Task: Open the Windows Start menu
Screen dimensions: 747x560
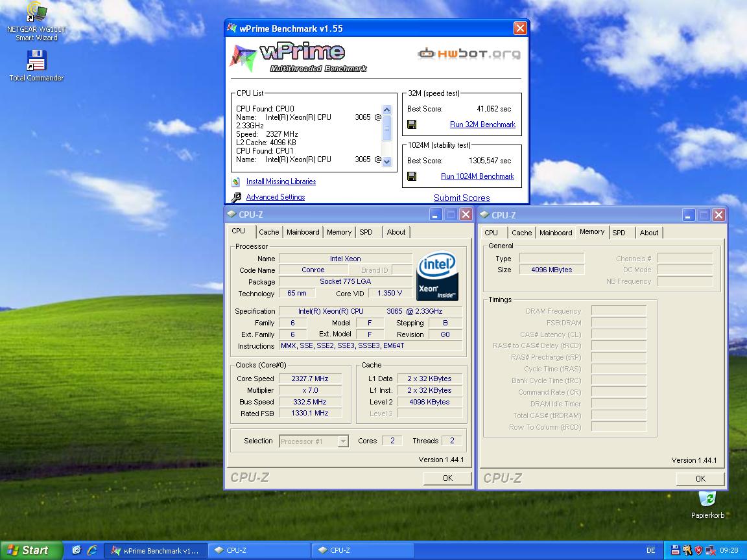Action: pos(31,550)
